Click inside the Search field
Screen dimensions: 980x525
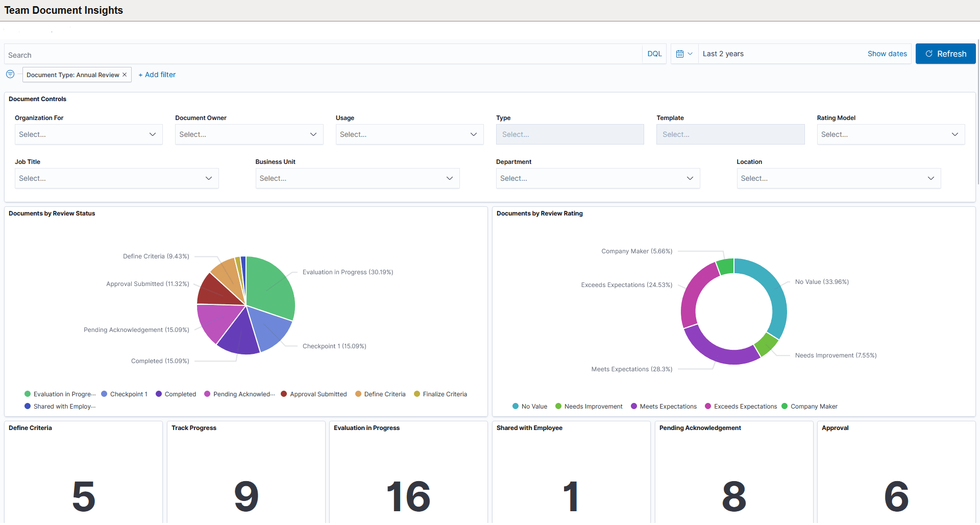click(204, 54)
